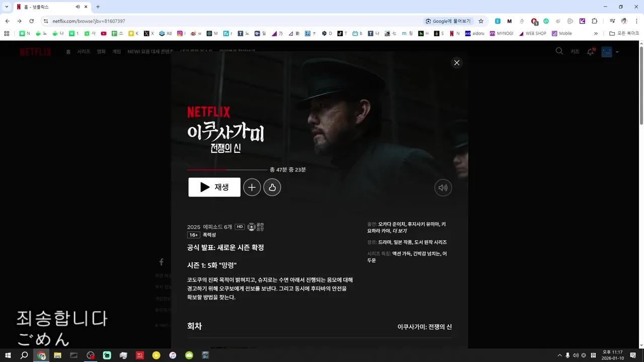Open Netflix notifications bell
Image resolution: width=644 pixels, height=362 pixels.
click(591, 51)
